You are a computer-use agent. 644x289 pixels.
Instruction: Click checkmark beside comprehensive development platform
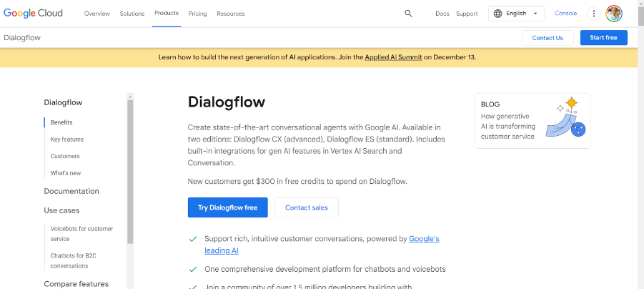[x=192, y=270]
